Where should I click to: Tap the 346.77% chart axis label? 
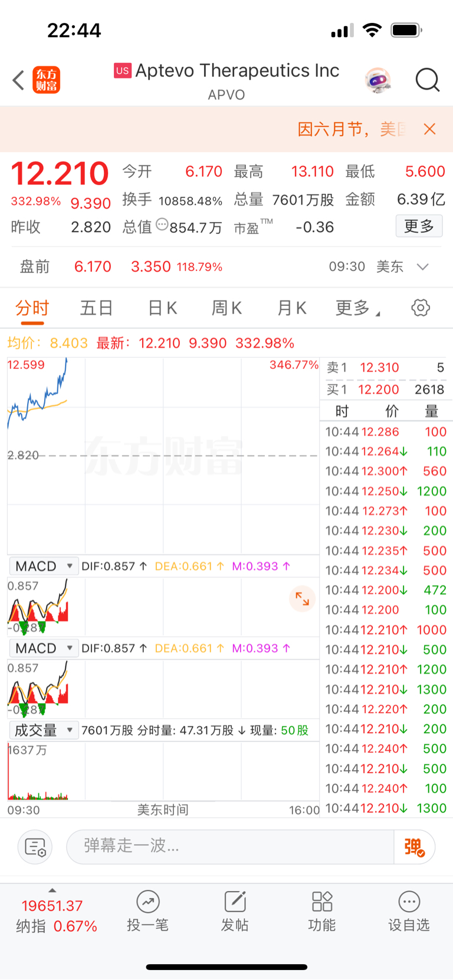coord(294,365)
